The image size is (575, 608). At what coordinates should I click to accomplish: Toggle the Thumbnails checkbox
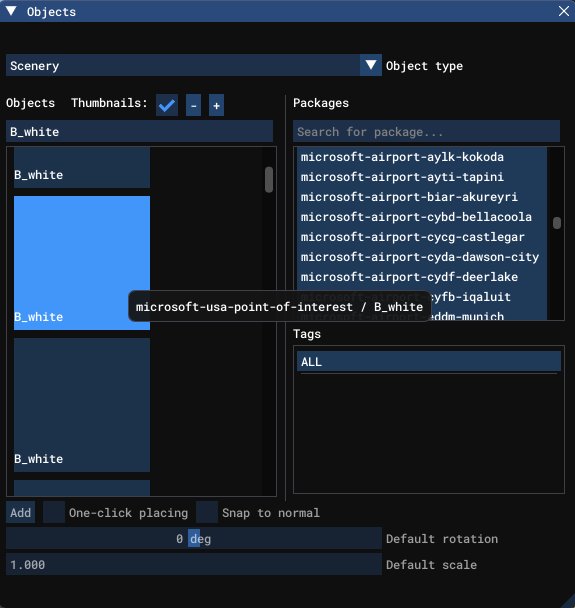(x=167, y=105)
